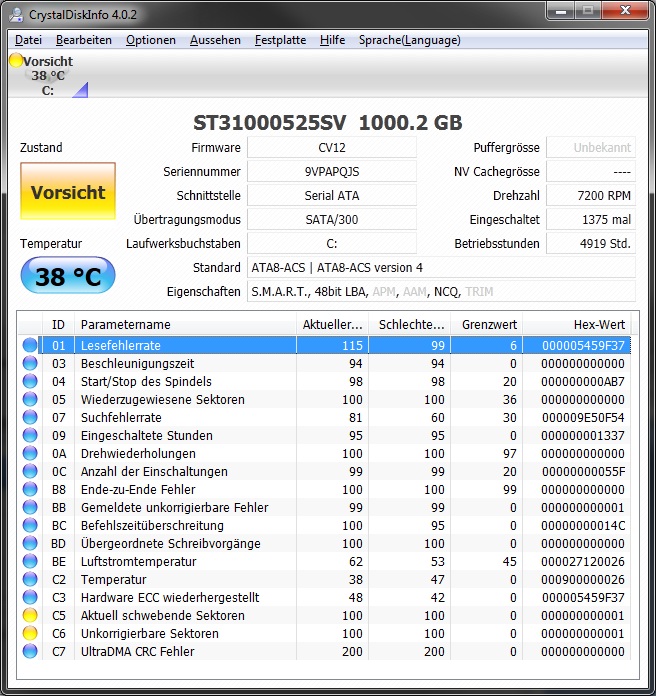Click the Schlechte... column header

(x=410, y=325)
